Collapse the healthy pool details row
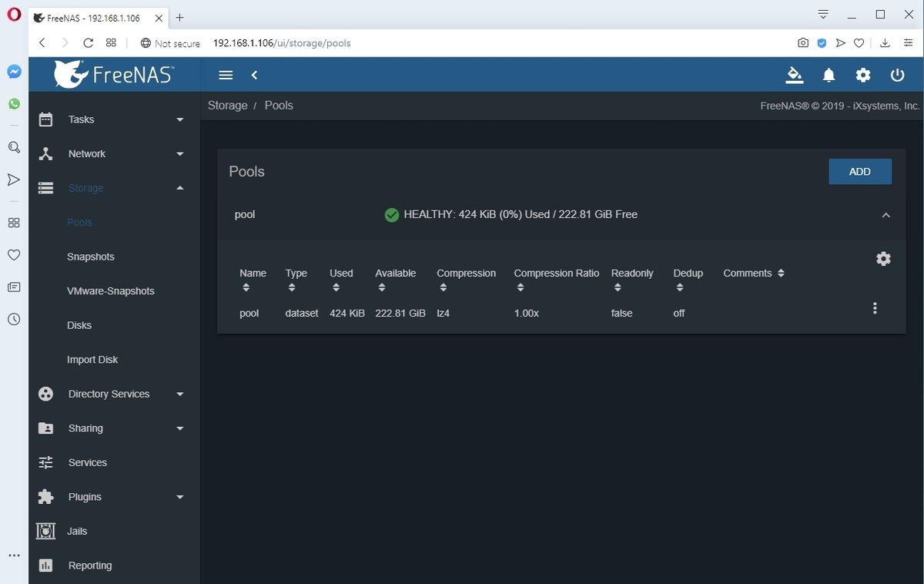 [x=885, y=215]
